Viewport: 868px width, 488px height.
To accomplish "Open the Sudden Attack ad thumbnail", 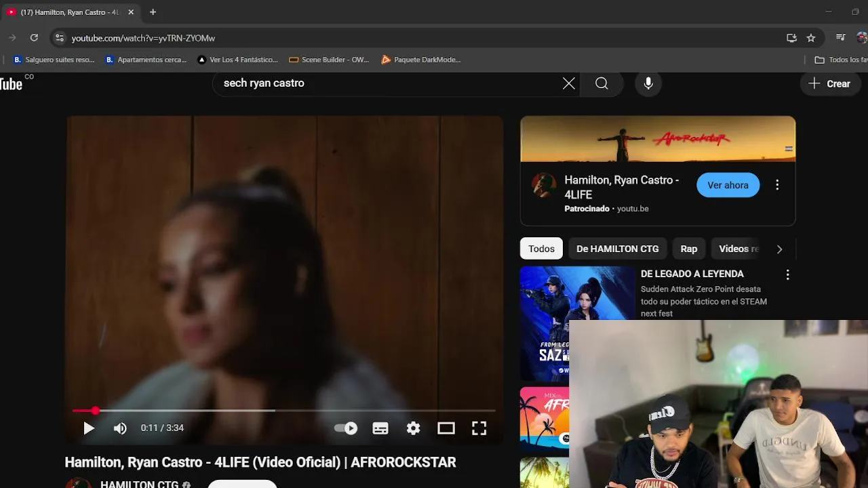I will point(578,323).
